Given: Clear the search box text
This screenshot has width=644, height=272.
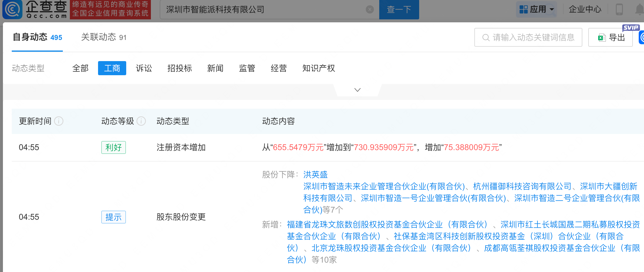Looking at the screenshot, I should click(370, 10).
